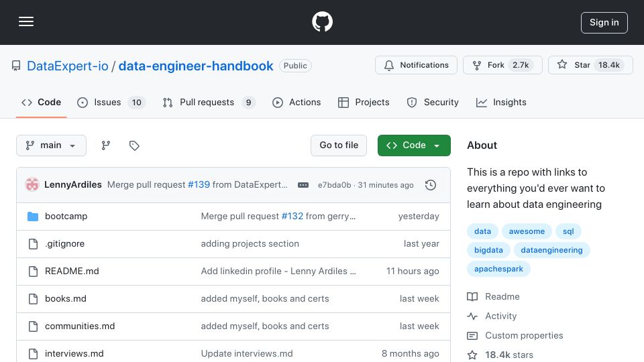Click the file icon beside communities.md
The width and height of the screenshot is (644, 362).
coord(33,326)
